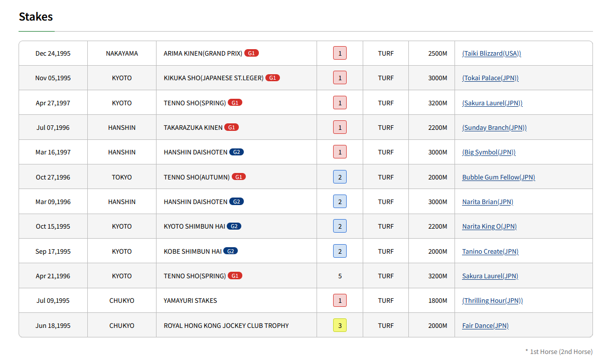Click the place 1 badge in ARIMA KINEN row
Screen dimensions: 602x364
coord(340,53)
